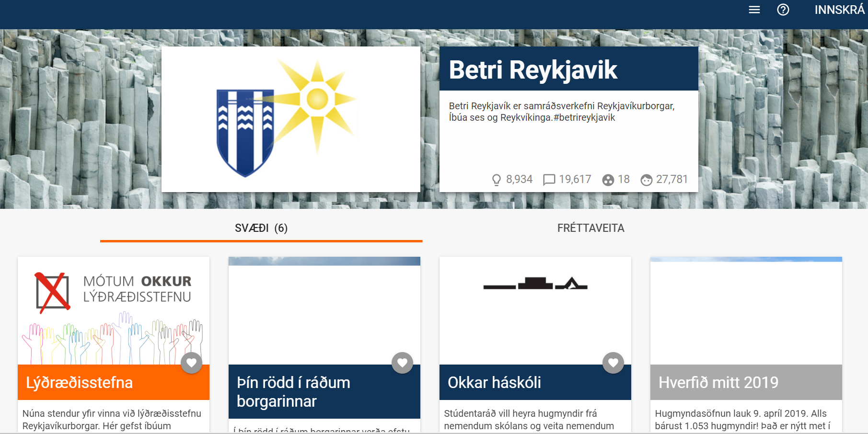The image size is (868, 434).
Task: Click the lightbulb ideas count icon
Action: pyautogui.click(x=496, y=180)
